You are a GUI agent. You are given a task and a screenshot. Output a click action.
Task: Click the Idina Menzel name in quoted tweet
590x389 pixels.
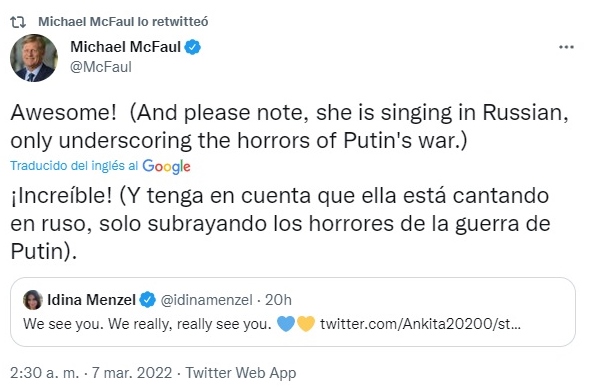(91, 300)
